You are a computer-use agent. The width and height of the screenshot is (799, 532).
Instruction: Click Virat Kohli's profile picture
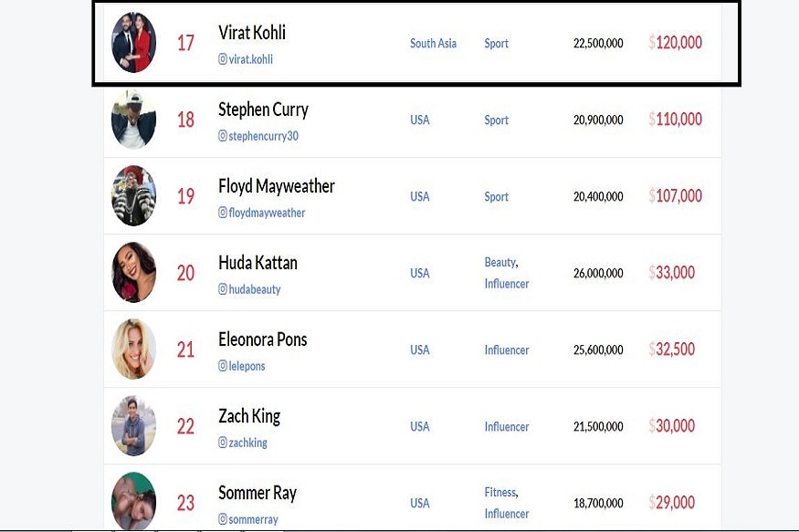133,42
